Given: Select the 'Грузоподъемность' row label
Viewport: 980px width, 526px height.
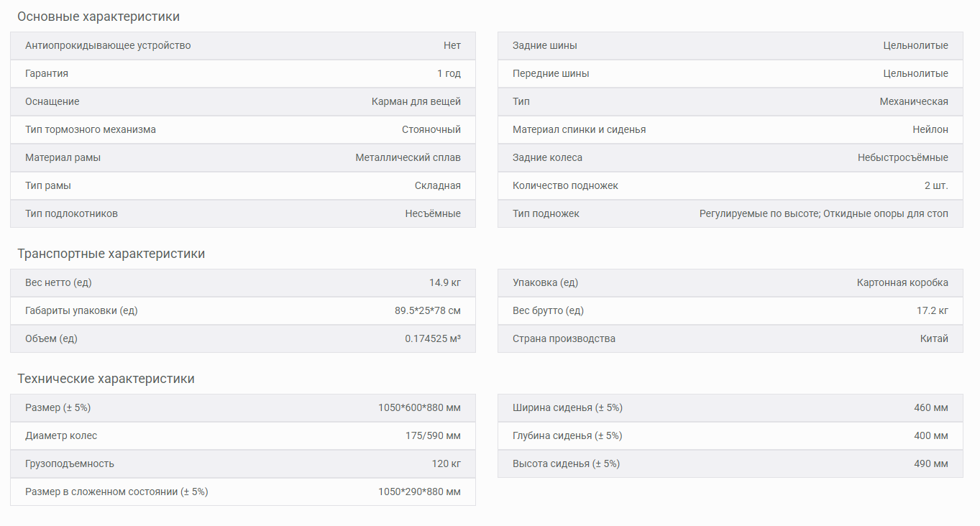Looking at the screenshot, I should tap(70, 463).
